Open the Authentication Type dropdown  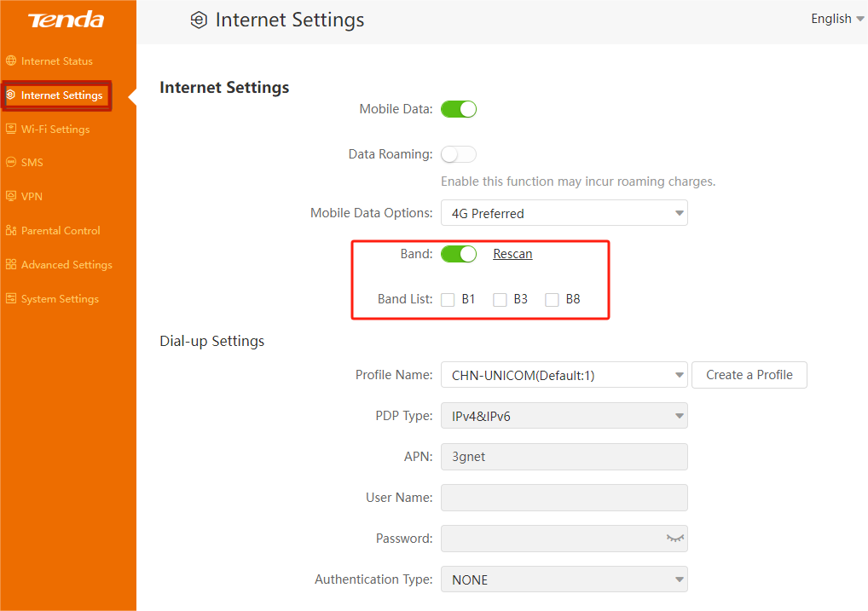[564, 579]
